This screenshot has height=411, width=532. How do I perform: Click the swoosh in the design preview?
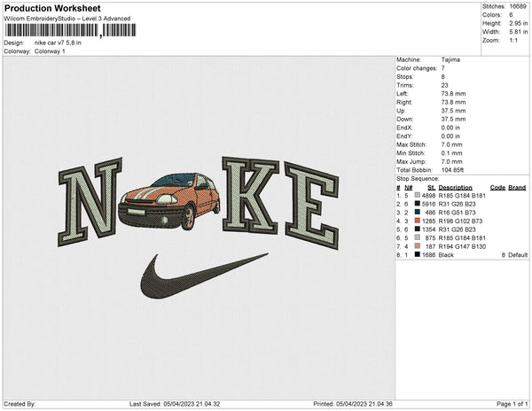point(204,275)
